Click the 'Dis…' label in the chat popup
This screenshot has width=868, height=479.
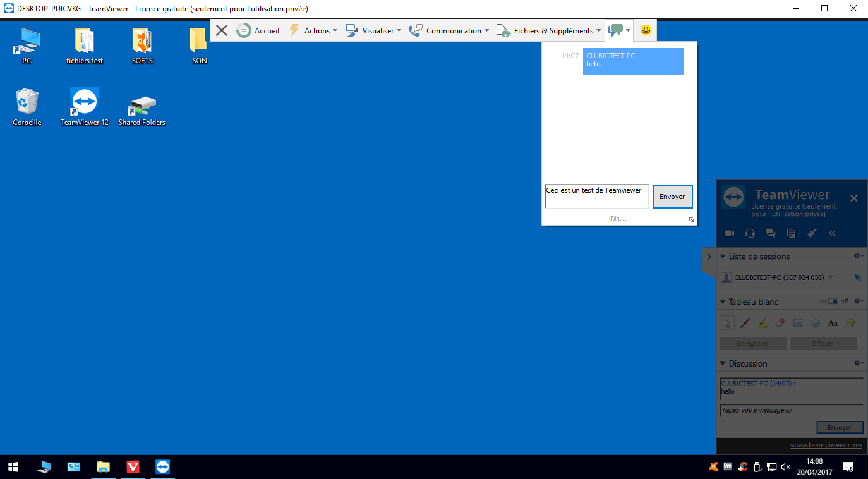(x=618, y=219)
